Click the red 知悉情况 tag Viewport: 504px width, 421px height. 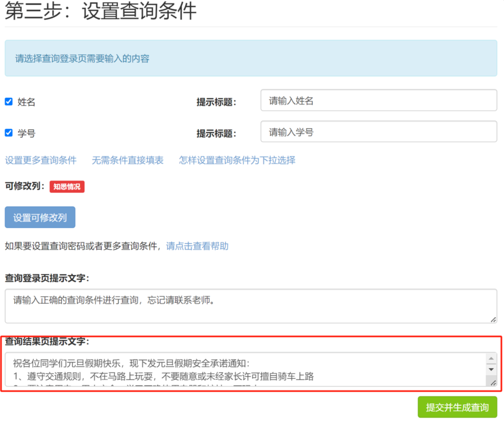[67, 187]
